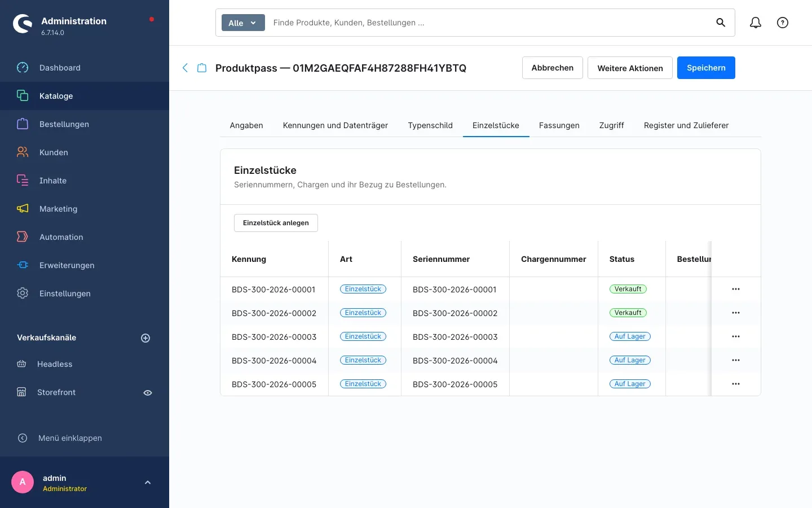Click the Shopware logo
The height and width of the screenshot is (508, 812).
click(x=23, y=24)
